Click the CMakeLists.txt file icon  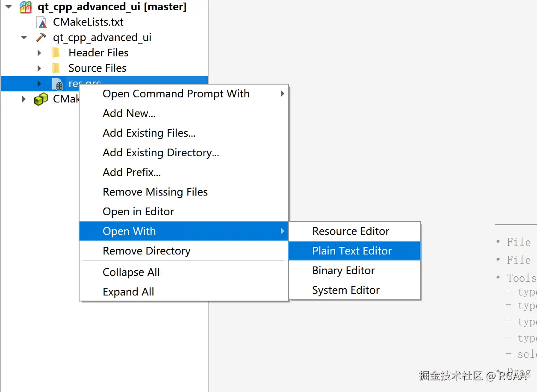tap(41, 22)
